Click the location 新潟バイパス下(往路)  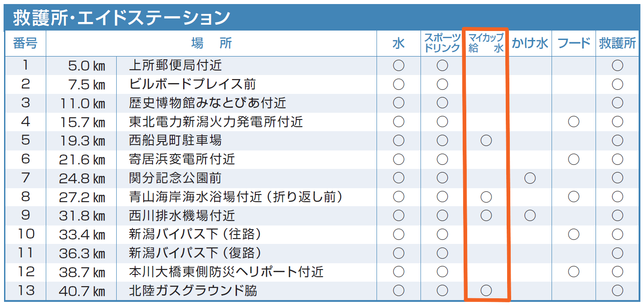(195, 234)
